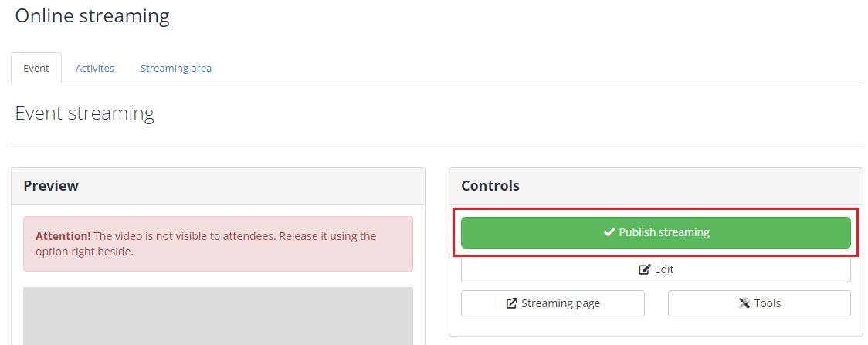Click the external-link icon beside Streaming page
The image size is (868, 345).
coord(511,303)
